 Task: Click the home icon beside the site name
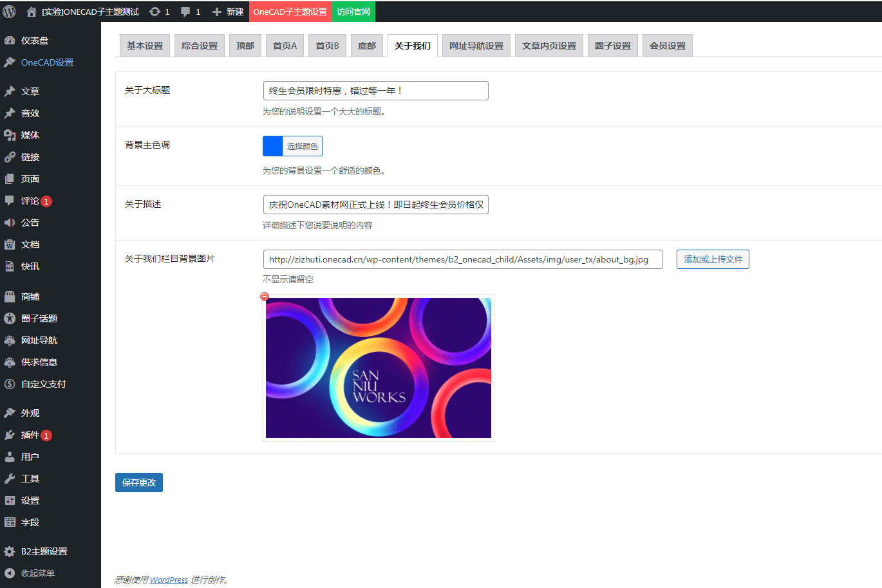pyautogui.click(x=31, y=12)
